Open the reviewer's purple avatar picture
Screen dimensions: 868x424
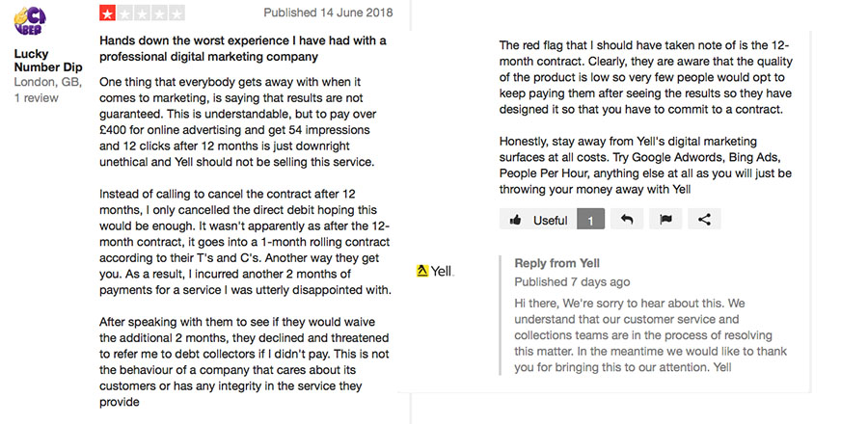pyautogui.click(x=30, y=21)
